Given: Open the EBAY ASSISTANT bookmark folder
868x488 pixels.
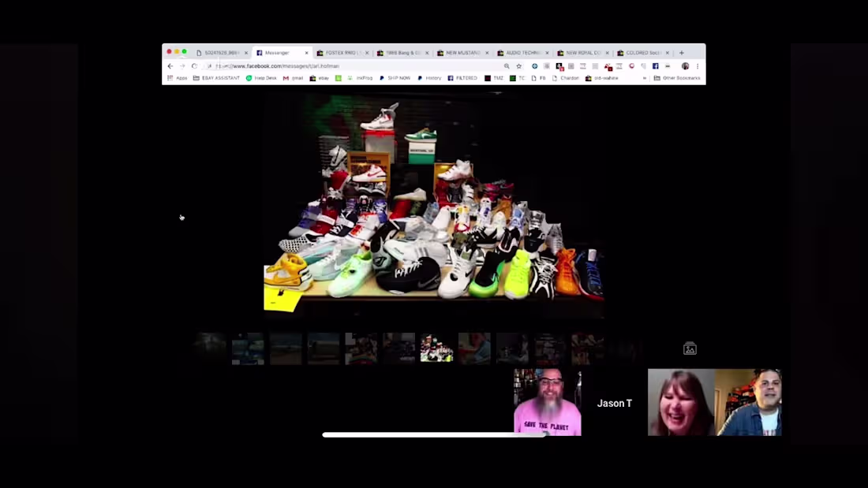Looking at the screenshot, I should pyautogui.click(x=216, y=78).
